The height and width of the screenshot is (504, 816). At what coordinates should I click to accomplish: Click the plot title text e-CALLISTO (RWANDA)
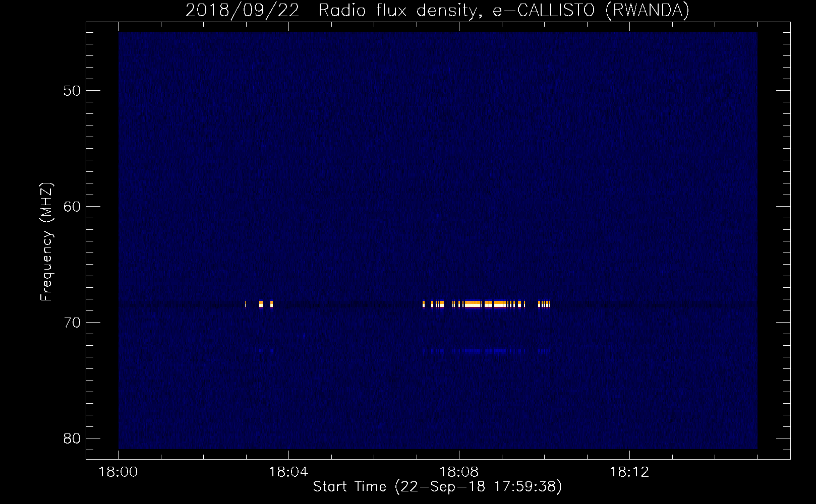(x=591, y=10)
